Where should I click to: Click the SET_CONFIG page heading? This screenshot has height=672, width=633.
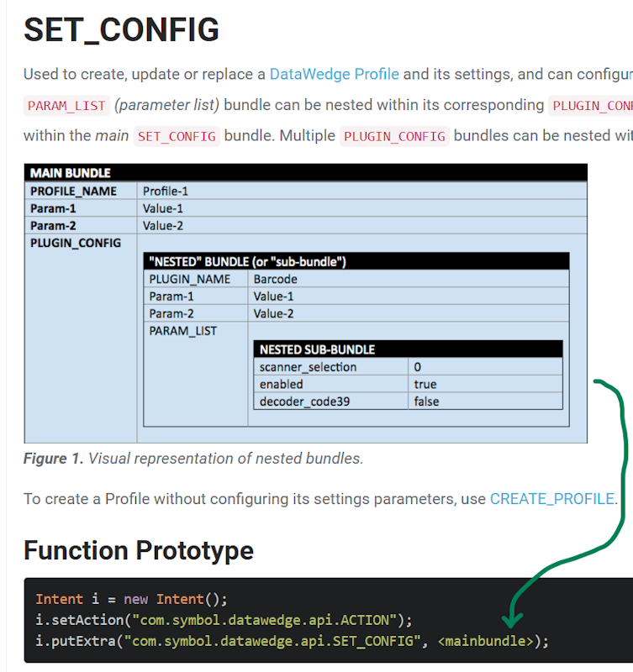[x=121, y=30]
